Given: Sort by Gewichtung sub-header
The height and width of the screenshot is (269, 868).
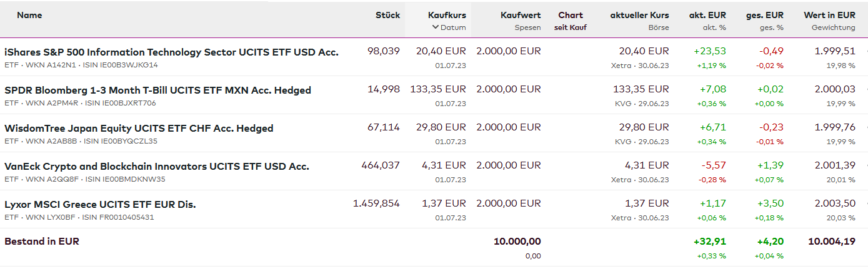Looking at the screenshot, I should click(x=833, y=27).
